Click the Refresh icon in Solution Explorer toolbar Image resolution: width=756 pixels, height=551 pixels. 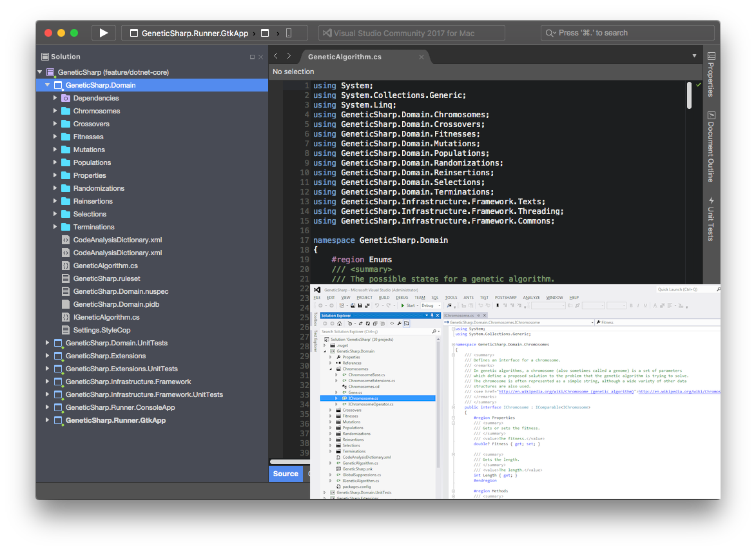click(x=367, y=324)
